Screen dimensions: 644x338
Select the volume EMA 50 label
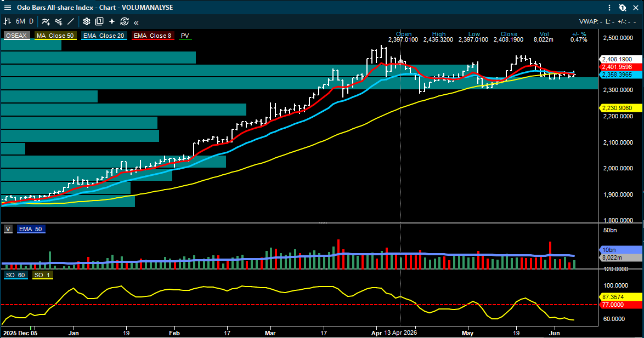coord(30,230)
